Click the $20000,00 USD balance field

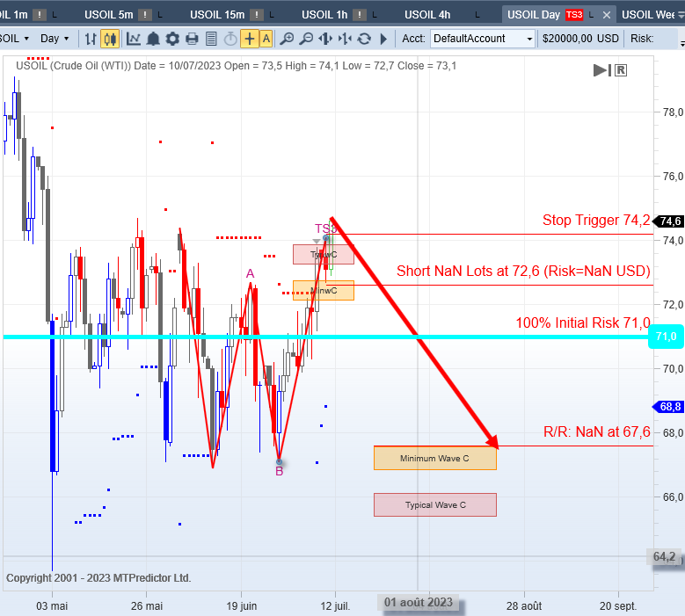pyautogui.click(x=580, y=39)
